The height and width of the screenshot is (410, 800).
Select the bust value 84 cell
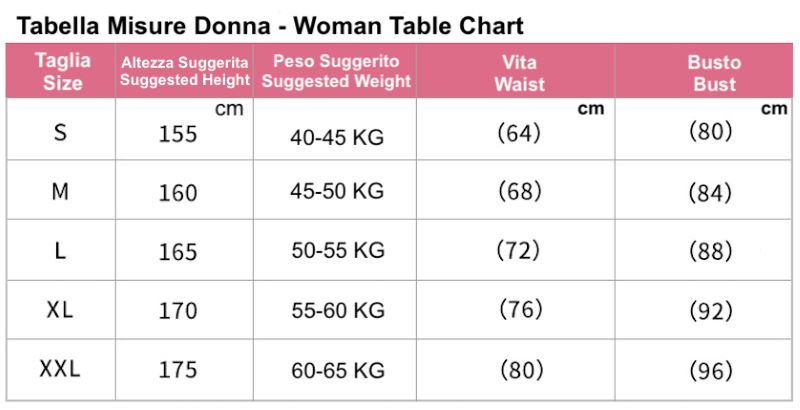pyautogui.click(x=711, y=192)
